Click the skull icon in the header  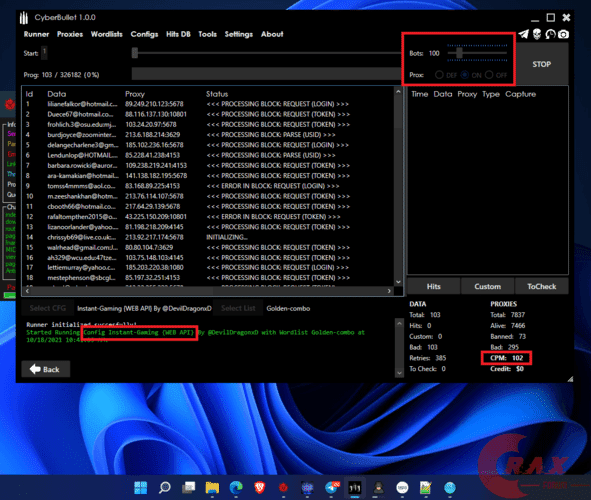[x=537, y=34]
